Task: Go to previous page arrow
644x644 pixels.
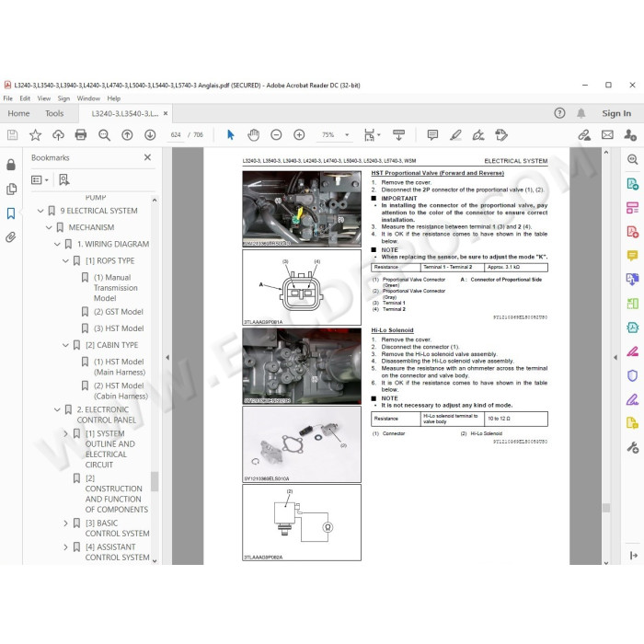Action: 127,134
